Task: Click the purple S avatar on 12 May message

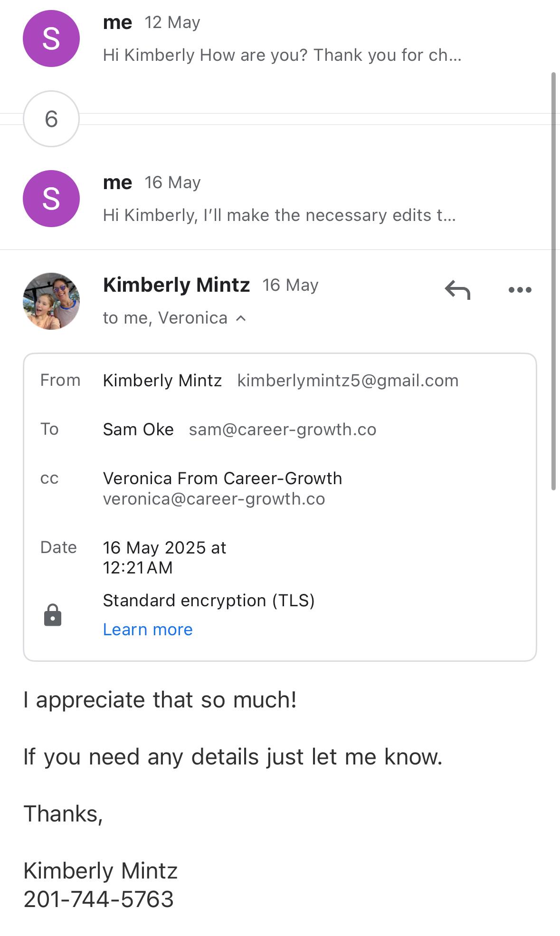Action: point(51,38)
